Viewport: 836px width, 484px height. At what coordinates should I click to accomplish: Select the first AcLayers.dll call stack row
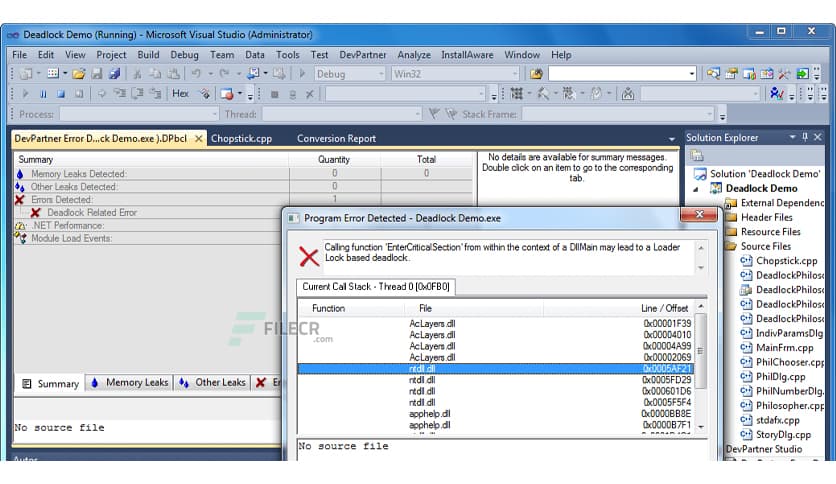coord(496,324)
